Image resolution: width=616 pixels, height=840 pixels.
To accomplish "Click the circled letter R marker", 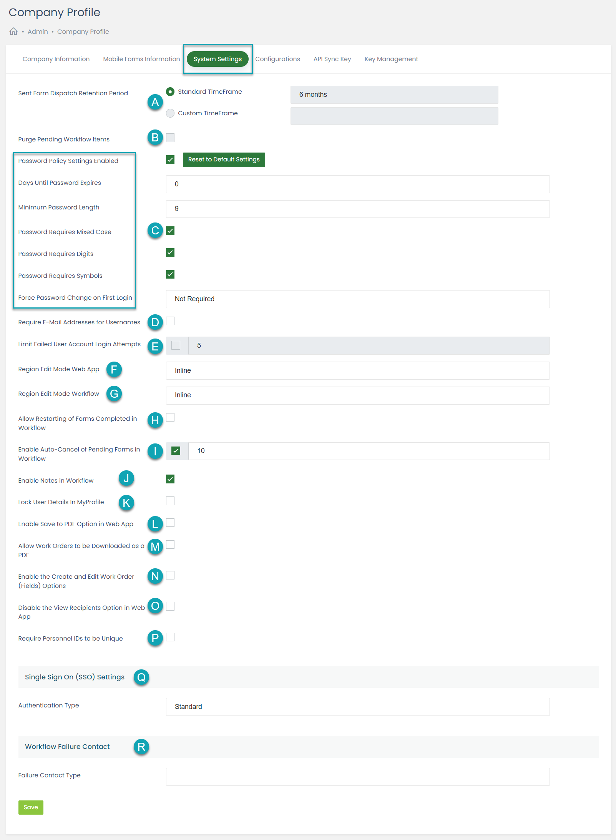I will tap(141, 747).
